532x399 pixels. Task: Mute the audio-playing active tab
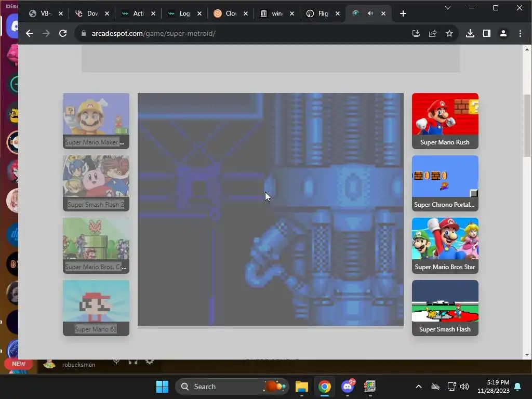pyautogui.click(x=370, y=13)
